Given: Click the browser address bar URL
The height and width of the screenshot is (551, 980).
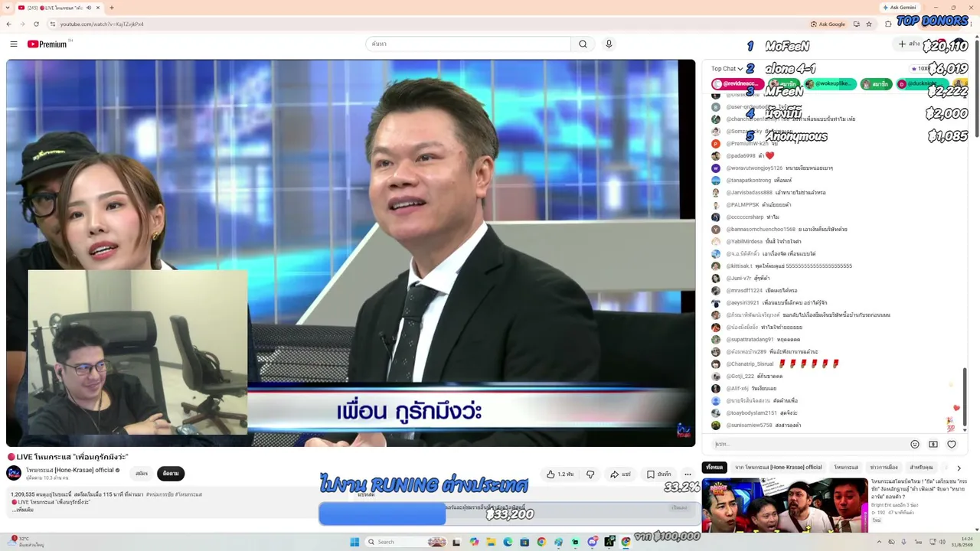Looking at the screenshot, I should (102, 24).
